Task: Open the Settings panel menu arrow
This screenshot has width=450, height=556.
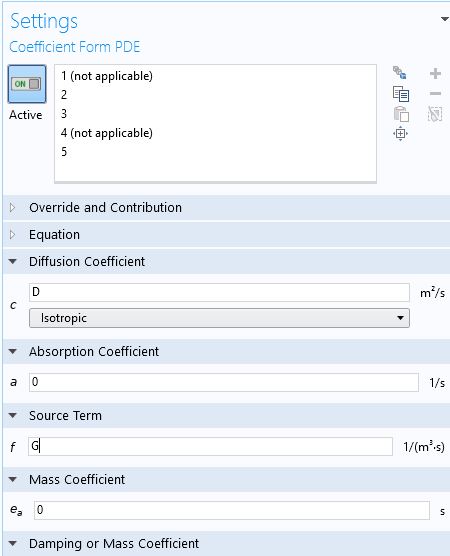Action: (x=444, y=19)
